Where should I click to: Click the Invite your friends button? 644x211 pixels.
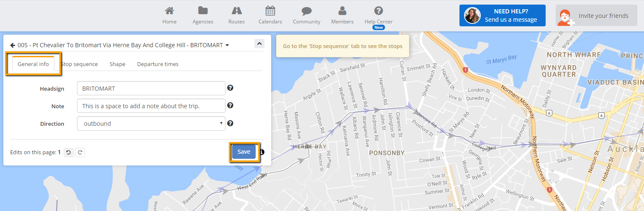[x=596, y=15]
